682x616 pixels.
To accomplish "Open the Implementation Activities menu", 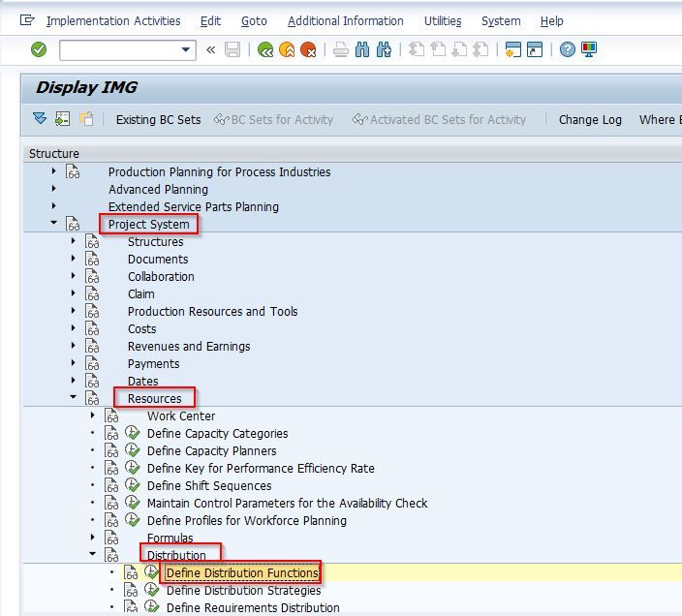I will pos(113,21).
